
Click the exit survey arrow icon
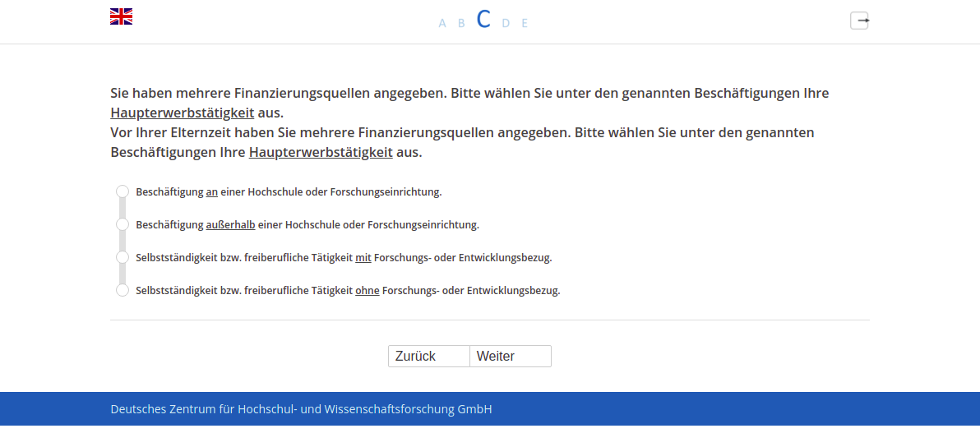(859, 21)
